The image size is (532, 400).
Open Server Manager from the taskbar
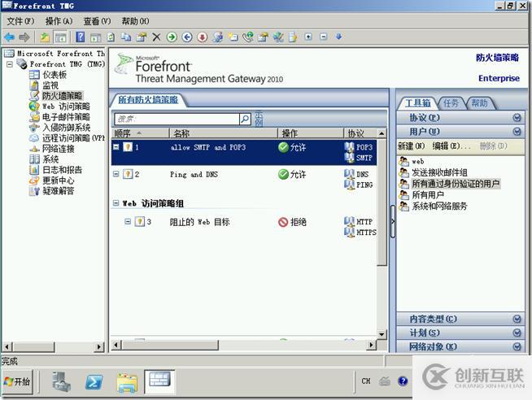click(x=61, y=381)
